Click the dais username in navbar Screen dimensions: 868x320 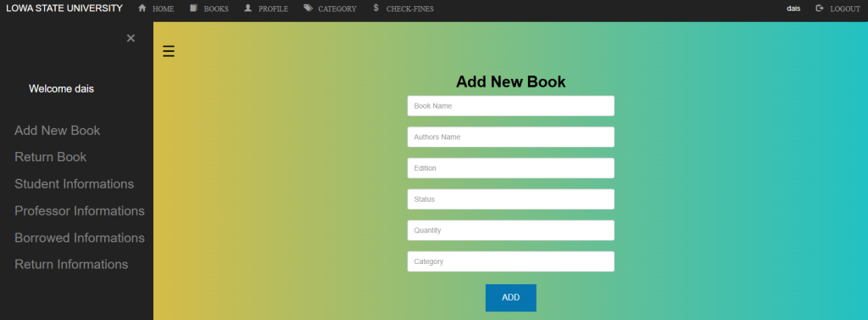pyautogui.click(x=793, y=8)
